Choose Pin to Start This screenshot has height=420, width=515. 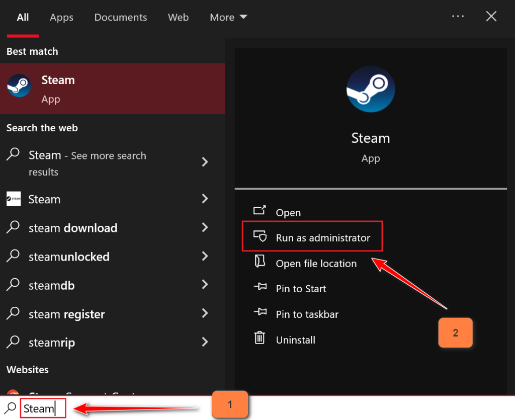[301, 289]
